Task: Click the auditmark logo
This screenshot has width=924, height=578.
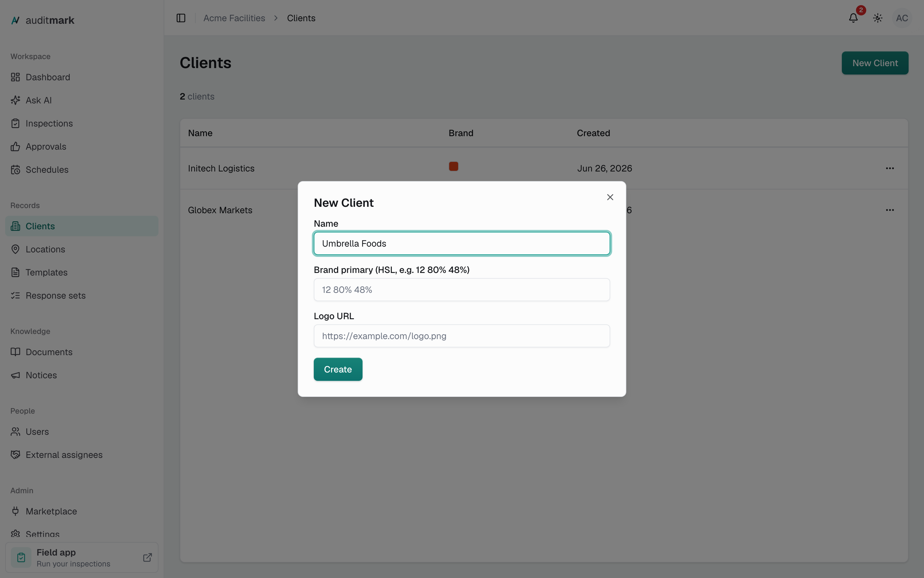Action: (x=42, y=20)
